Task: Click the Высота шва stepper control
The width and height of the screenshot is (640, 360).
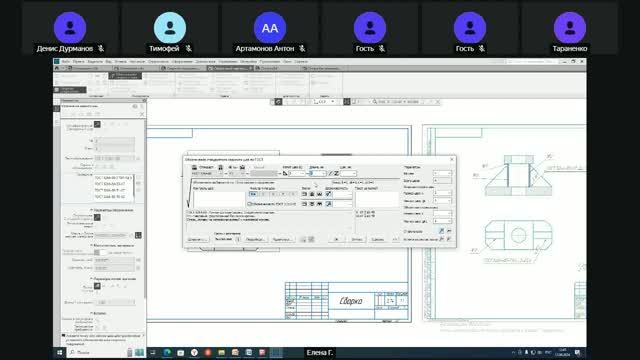Action: click(x=238, y=239)
